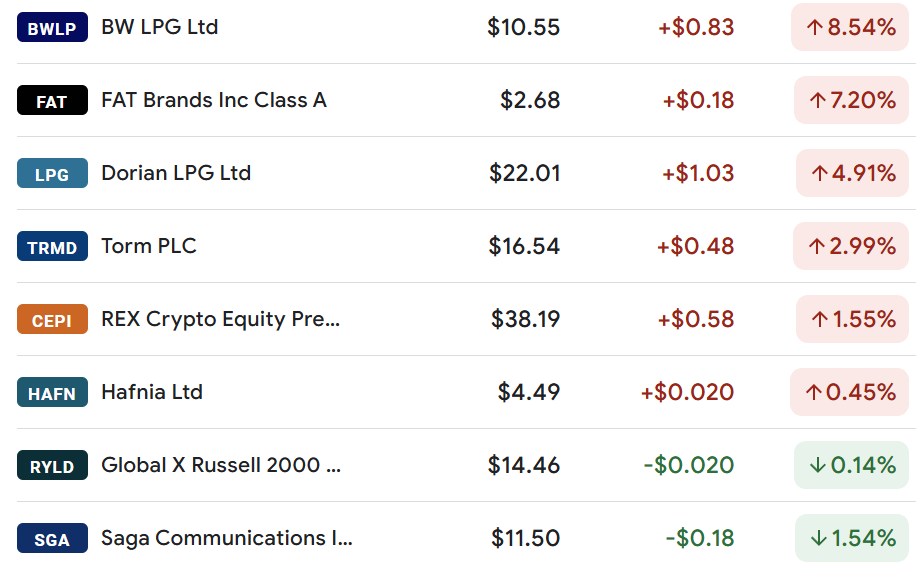Click the FAT ticker badge
Viewport: 916px width, 564px height.
coord(52,101)
